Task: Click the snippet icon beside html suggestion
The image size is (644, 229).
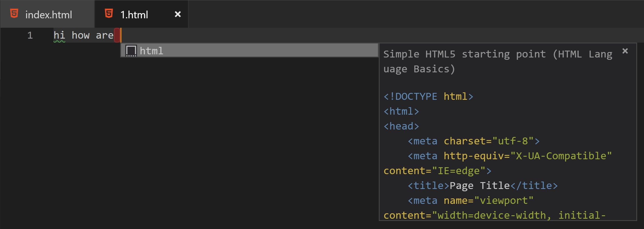Action: (131, 51)
